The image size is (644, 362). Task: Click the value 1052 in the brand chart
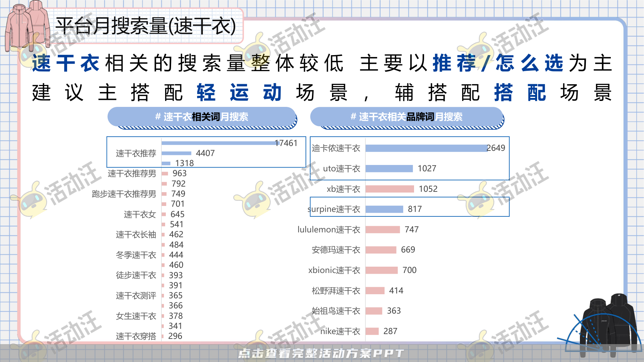428,189
